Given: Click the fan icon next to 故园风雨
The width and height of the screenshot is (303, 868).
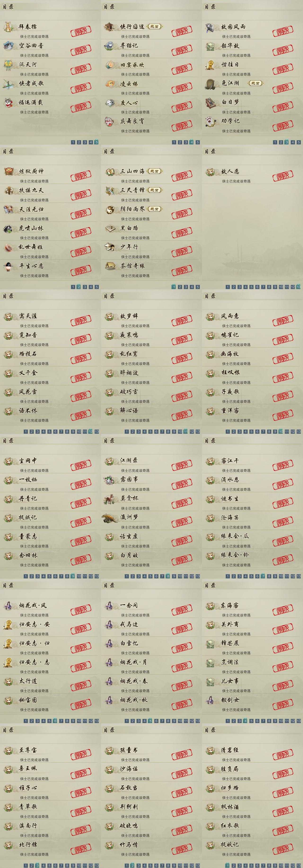Looking at the screenshot, I should point(211,27).
